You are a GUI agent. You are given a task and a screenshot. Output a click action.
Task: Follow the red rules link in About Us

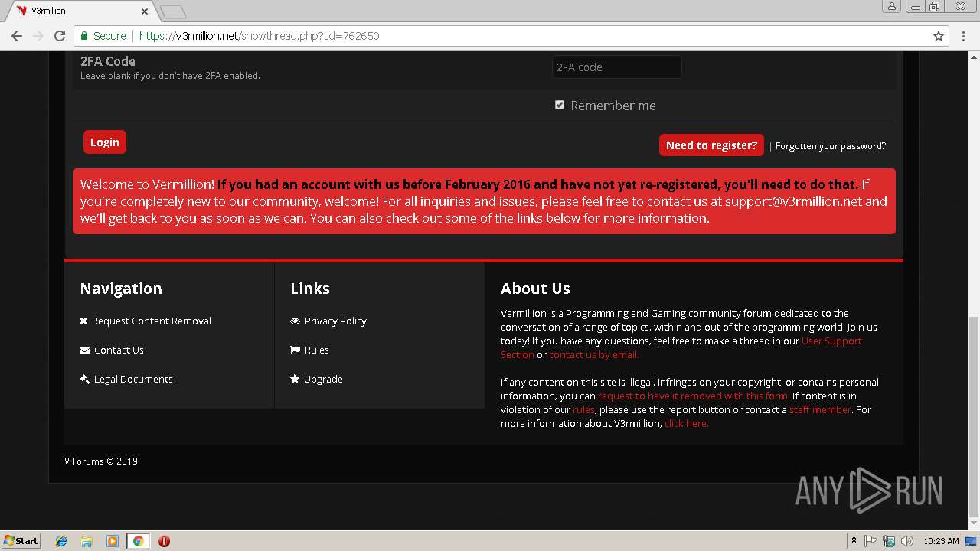[583, 410]
